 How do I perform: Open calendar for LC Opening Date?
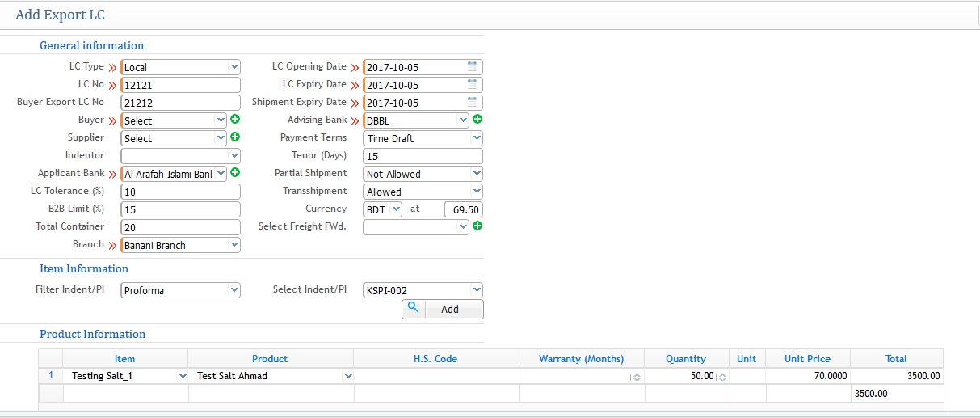click(472, 67)
